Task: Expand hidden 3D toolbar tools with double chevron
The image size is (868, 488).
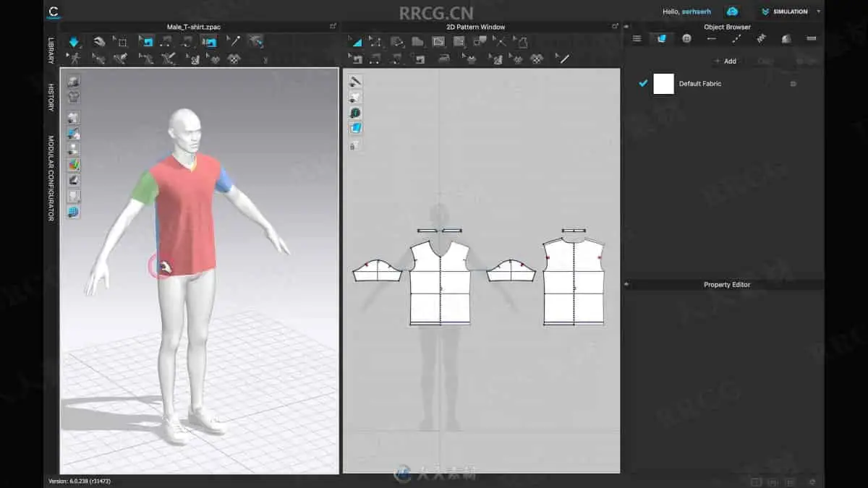Action: tap(265, 59)
